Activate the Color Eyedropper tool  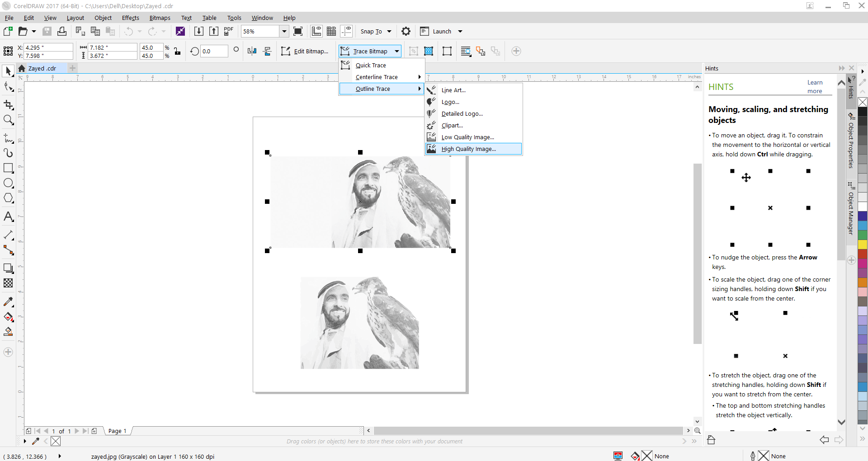tap(8, 301)
